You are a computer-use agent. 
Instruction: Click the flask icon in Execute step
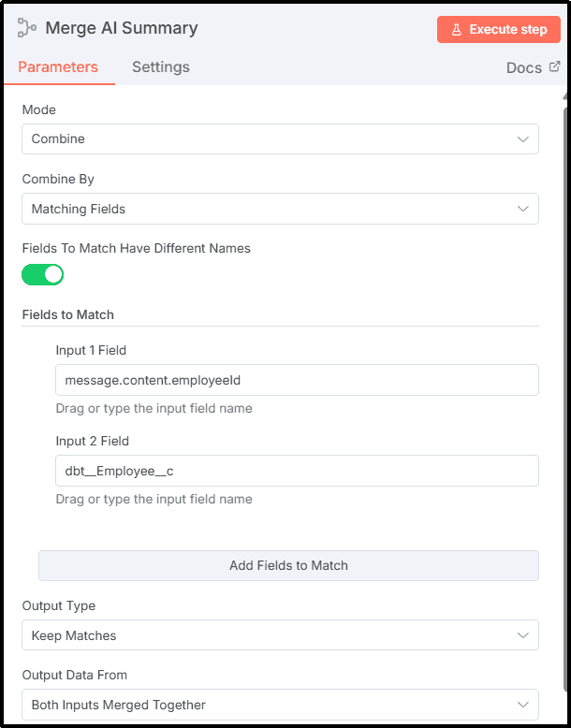coord(457,29)
